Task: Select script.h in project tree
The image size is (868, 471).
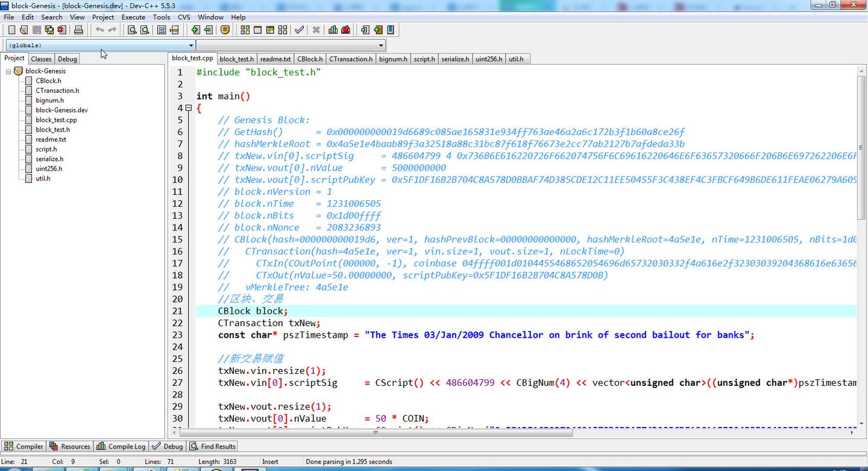Action: click(x=46, y=149)
